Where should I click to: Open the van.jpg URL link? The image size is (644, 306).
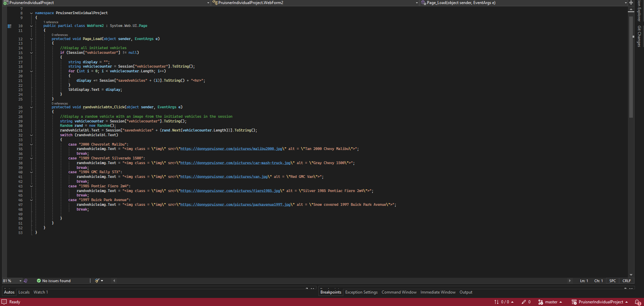(224, 177)
